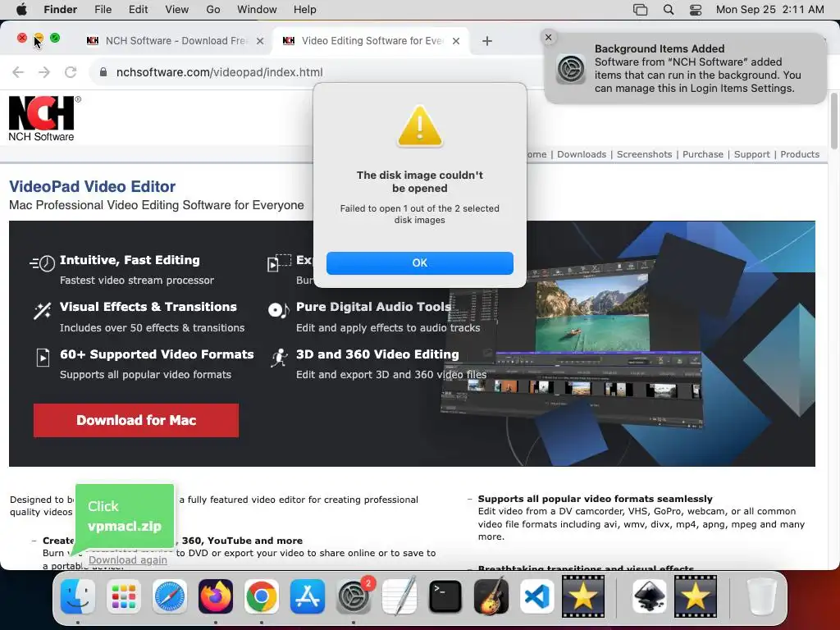Open Finder from the Dock
This screenshot has height=630, width=840.
point(78,596)
